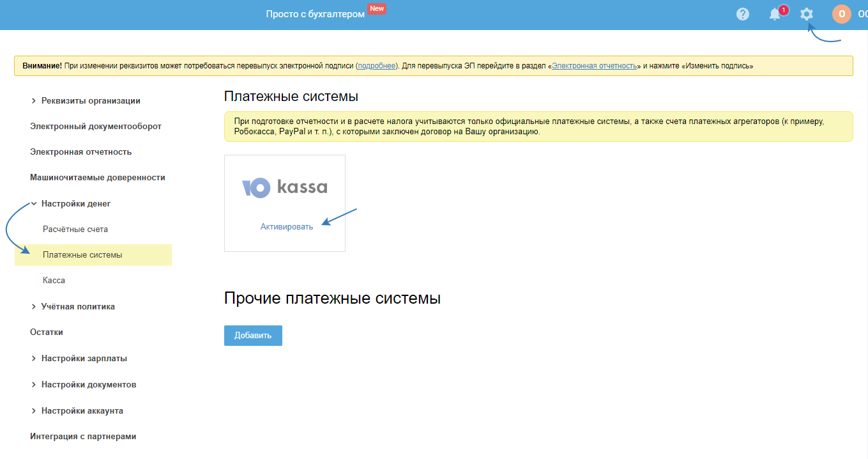Viewport: 868px width, 459px height.
Task: Expand 'Учётная политика' chevron
Action: tap(33, 306)
